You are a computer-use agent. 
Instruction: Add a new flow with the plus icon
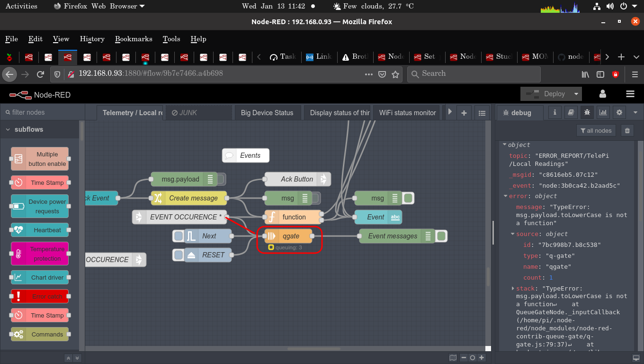[x=464, y=112]
